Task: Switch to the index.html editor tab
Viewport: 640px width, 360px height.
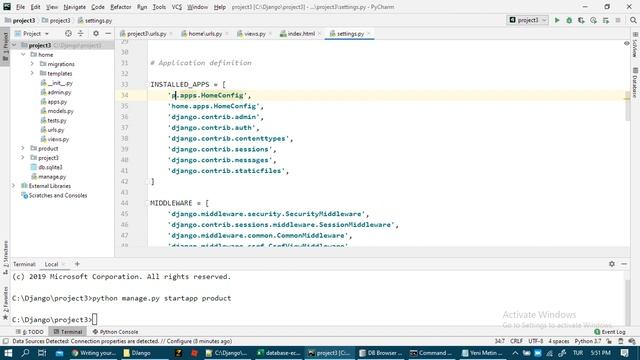Action: (x=301, y=34)
